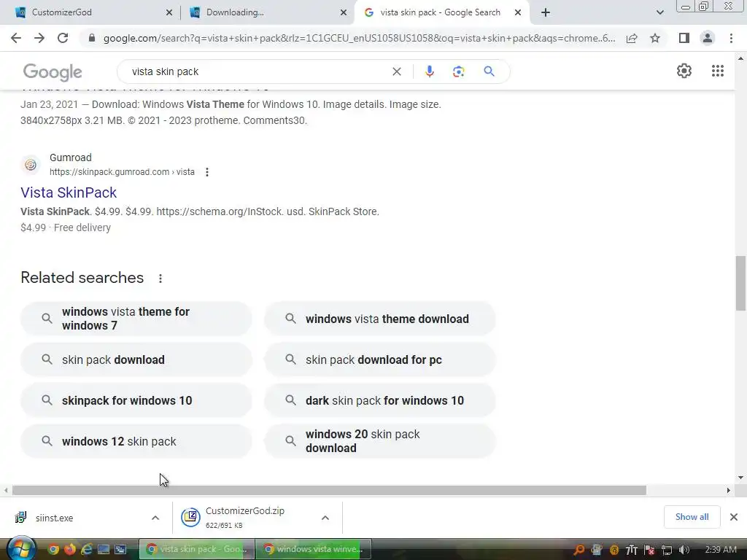
Task: Search windows vista theme download
Action: coord(380,319)
